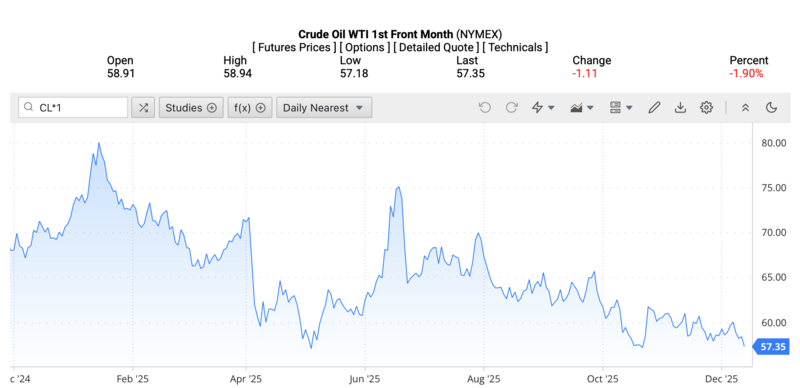This screenshot has height=388, width=800.
Task: Click the Crude Oil WTI 1st Front Month title
Action: tap(376, 34)
